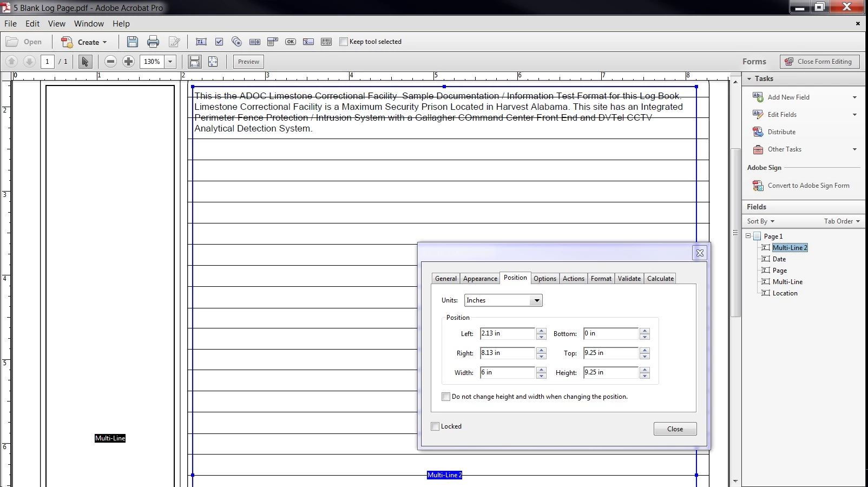The height and width of the screenshot is (487, 868).
Task: Collapse the Page 1 tree node
Action: tap(748, 236)
